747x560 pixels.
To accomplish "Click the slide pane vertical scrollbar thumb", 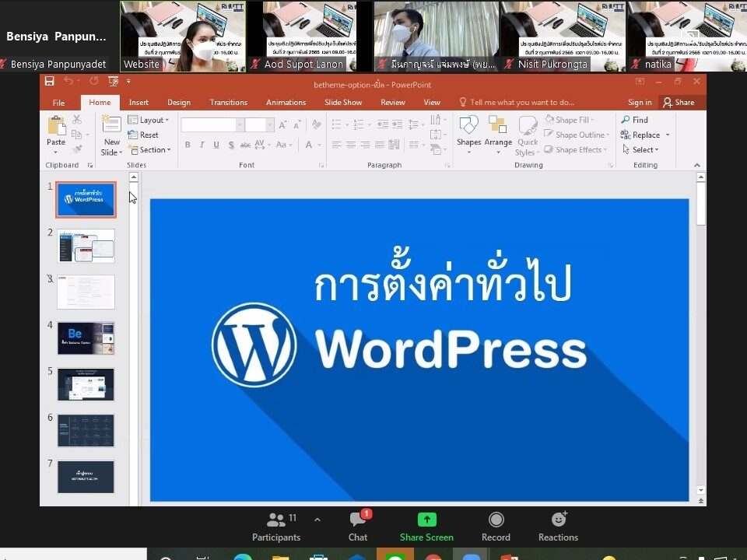I will pyautogui.click(x=700, y=204).
